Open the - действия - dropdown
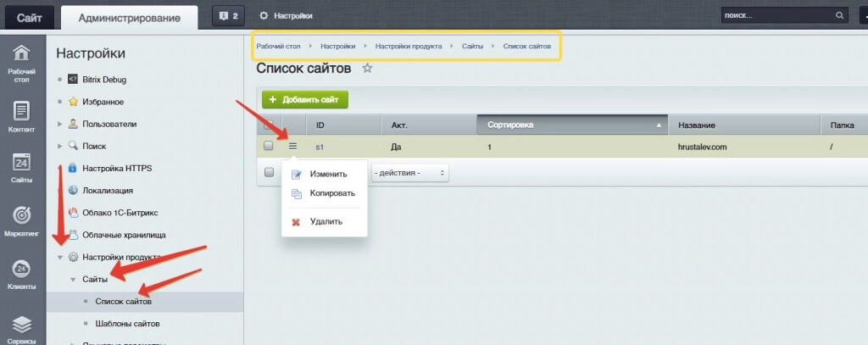Image resolution: width=868 pixels, height=345 pixels. tap(409, 173)
